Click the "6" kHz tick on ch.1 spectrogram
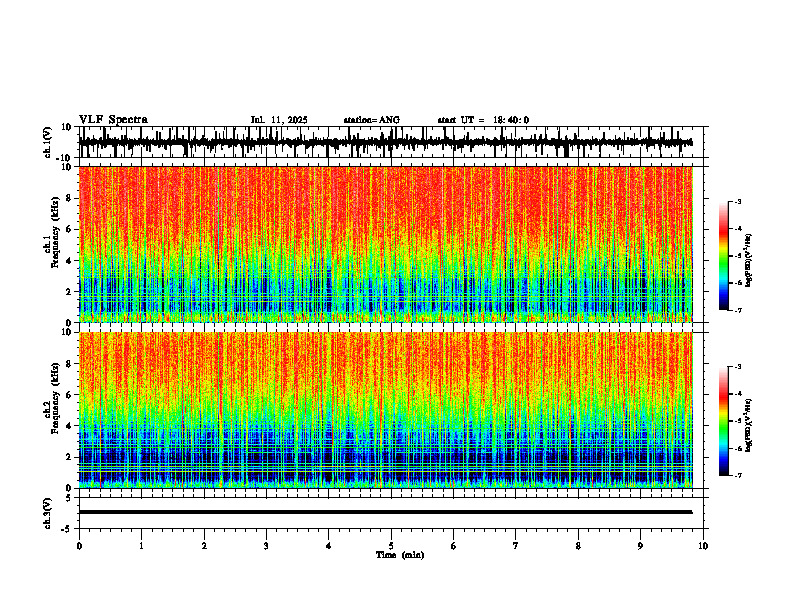The image size is (792, 612). tap(70, 230)
